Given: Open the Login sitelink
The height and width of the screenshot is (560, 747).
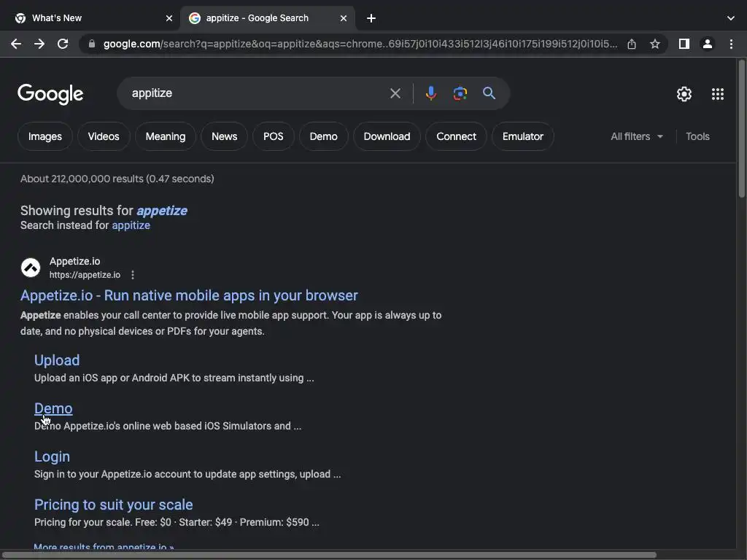Looking at the screenshot, I should [52, 456].
